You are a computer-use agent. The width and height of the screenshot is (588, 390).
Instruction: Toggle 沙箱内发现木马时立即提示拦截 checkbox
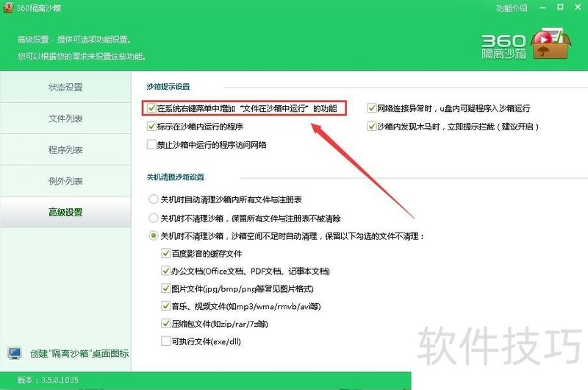[372, 127]
